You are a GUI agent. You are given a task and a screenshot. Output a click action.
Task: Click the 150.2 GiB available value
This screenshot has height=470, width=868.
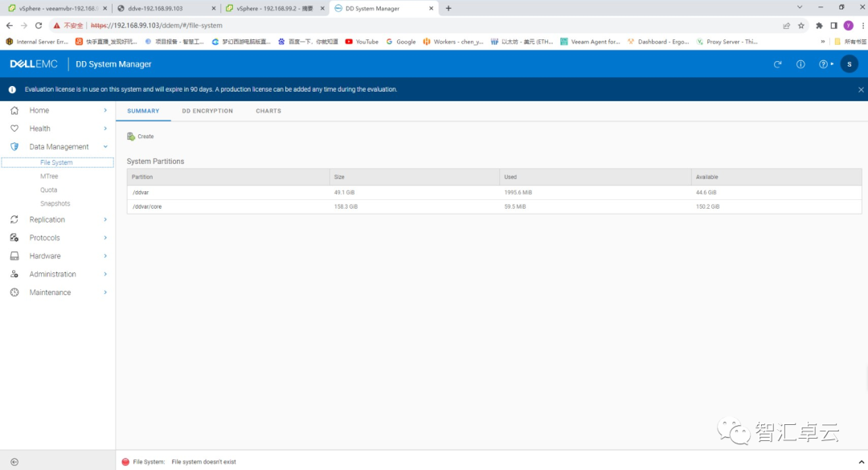point(707,206)
